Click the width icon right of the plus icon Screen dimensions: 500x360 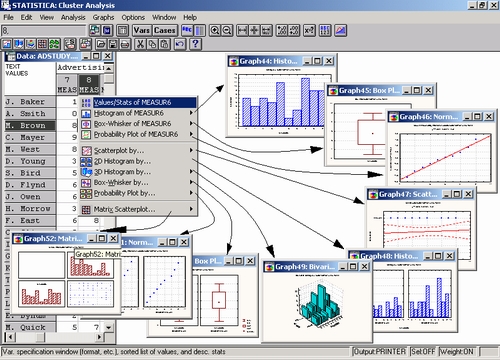(266, 31)
